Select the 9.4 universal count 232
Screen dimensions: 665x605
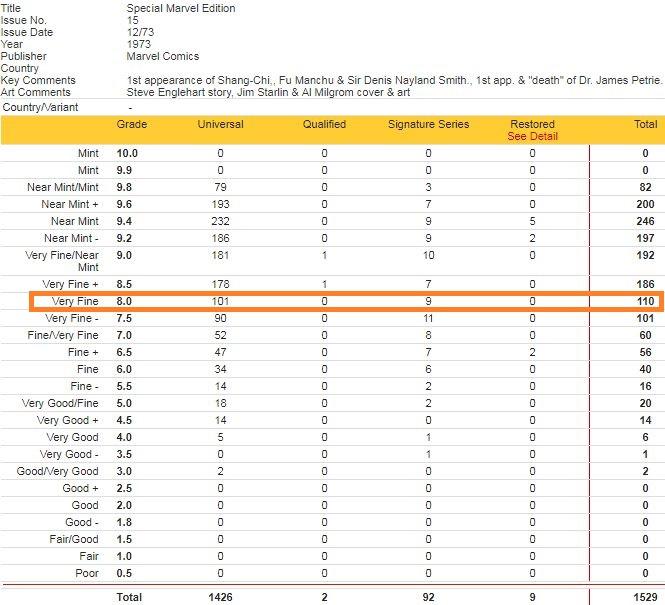coord(221,221)
